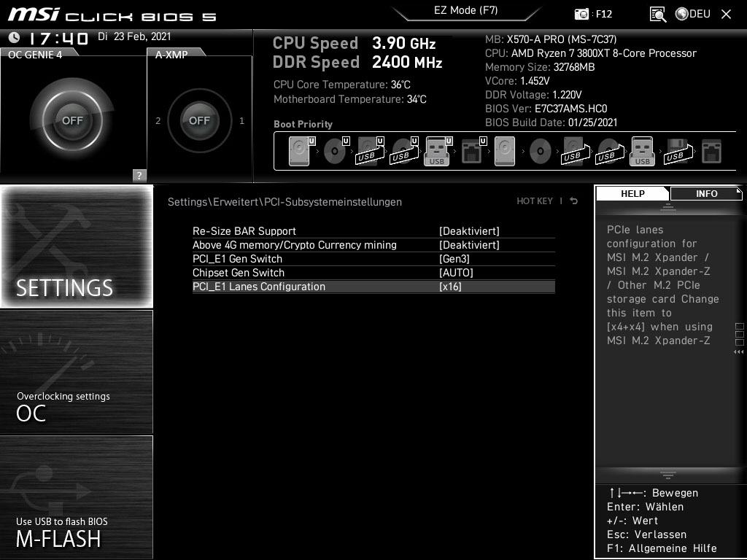Close the BIOS with the X icon
The width and height of the screenshot is (747, 560).
tap(726, 15)
